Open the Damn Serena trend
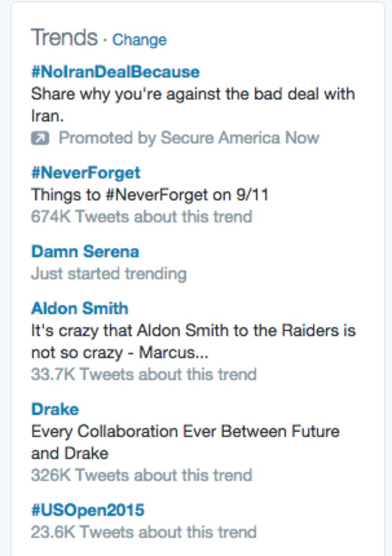Screen dimensions: 392x556 coord(85,252)
